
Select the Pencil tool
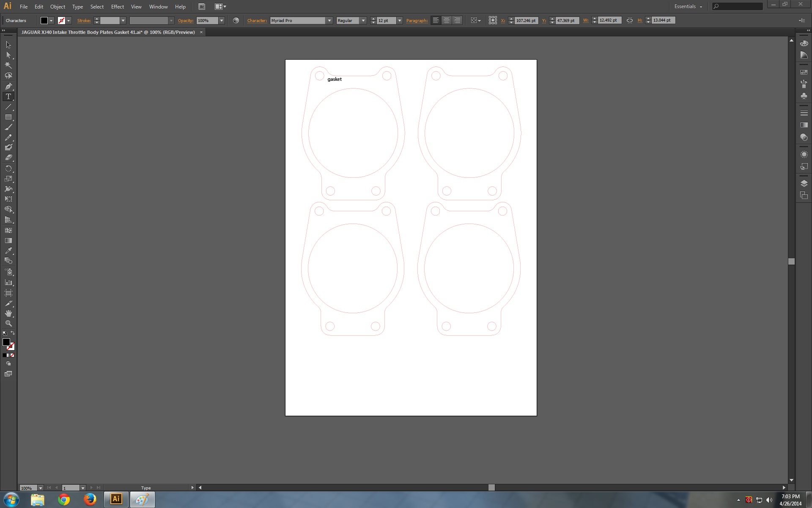click(x=8, y=137)
